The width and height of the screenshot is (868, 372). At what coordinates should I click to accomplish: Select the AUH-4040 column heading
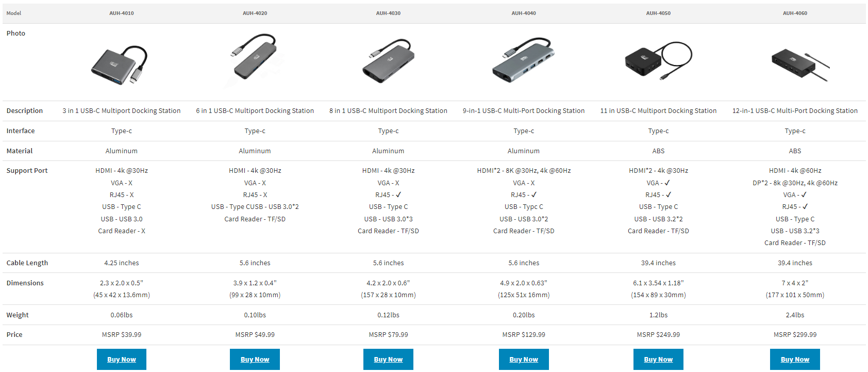pyautogui.click(x=523, y=13)
